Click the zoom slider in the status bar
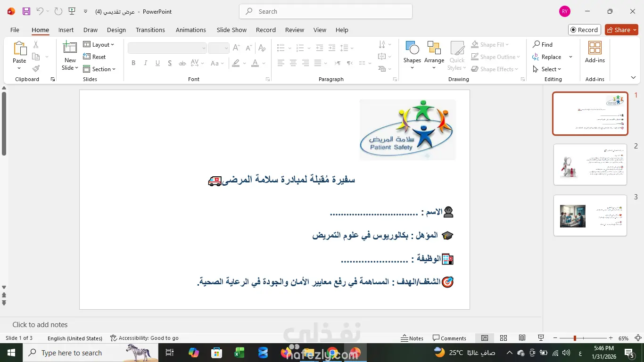This screenshot has width=644, height=362. coord(582,338)
